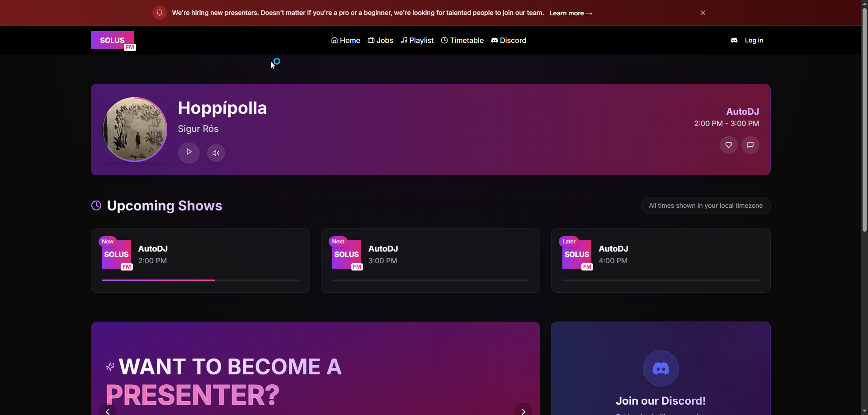View the Timetable page
Image resolution: width=868 pixels, height=415 pixels.
[462, 40]
